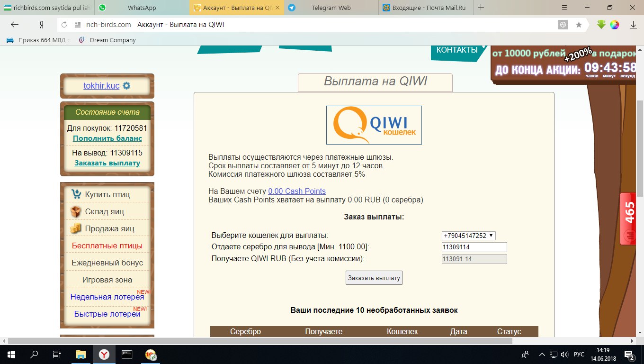Click the browser back arrow

point(15,25)
